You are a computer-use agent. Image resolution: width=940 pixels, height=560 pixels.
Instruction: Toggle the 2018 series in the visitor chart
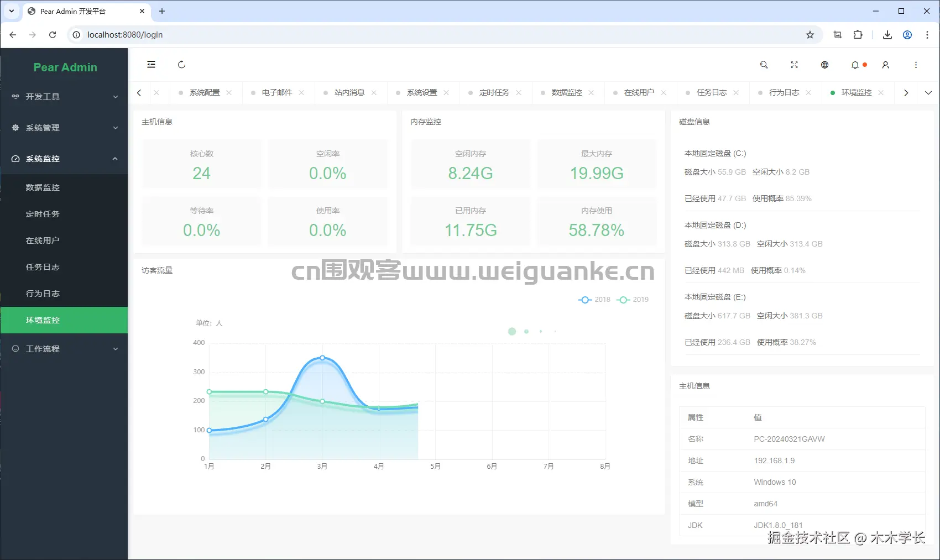coord(594,299)
